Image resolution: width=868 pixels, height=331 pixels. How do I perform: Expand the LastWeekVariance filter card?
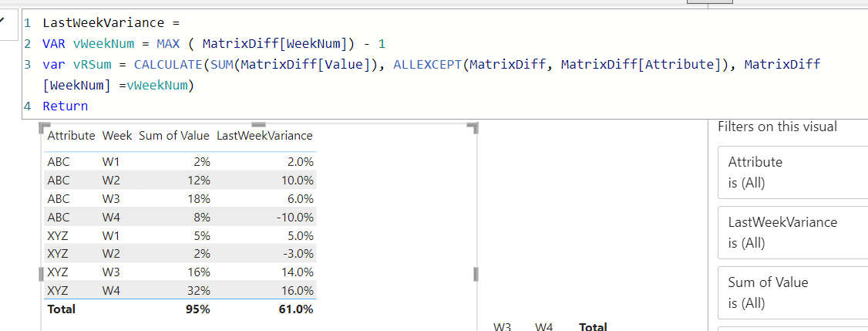coord(792,232)
